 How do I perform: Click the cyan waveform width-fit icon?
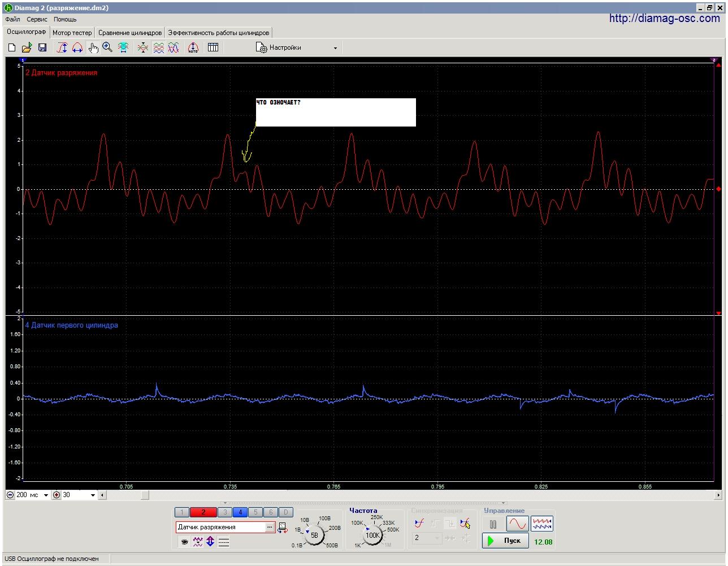[x=123, y=48]
